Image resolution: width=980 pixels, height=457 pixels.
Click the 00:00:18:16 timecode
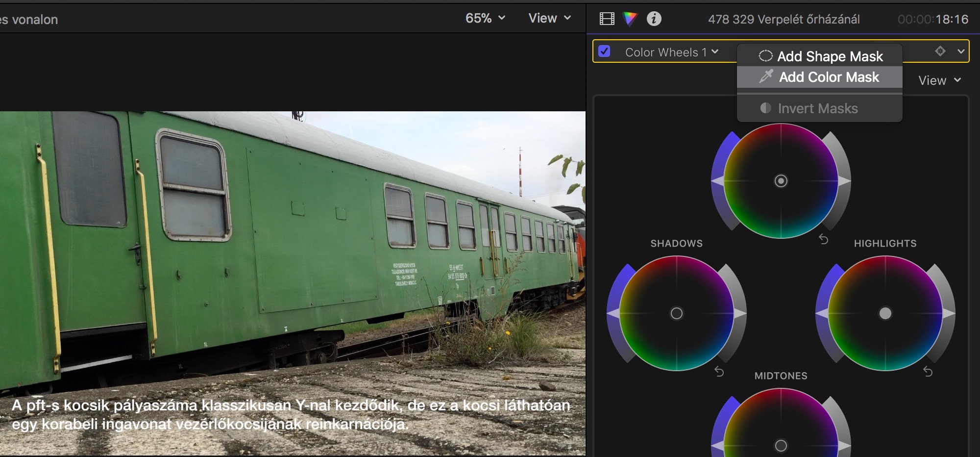[933, 19]
